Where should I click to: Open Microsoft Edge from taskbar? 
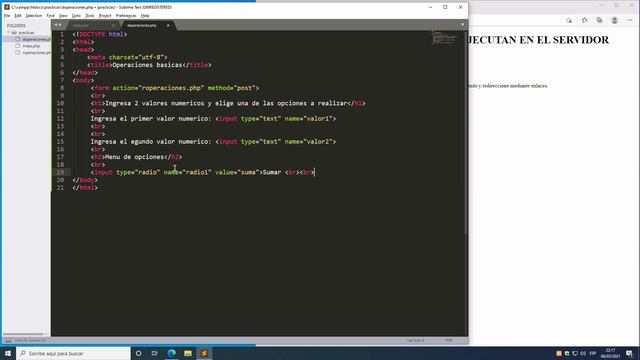tap(171, 353)
